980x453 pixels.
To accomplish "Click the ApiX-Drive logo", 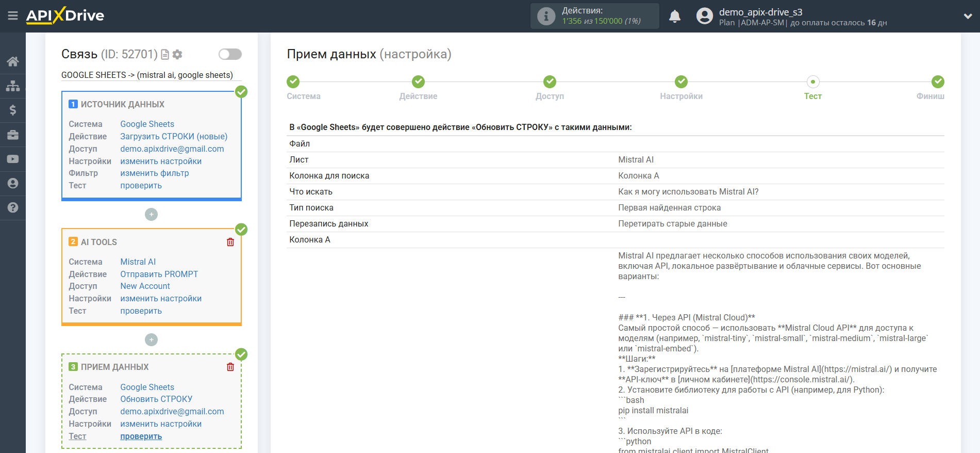I will pos(65,15).
